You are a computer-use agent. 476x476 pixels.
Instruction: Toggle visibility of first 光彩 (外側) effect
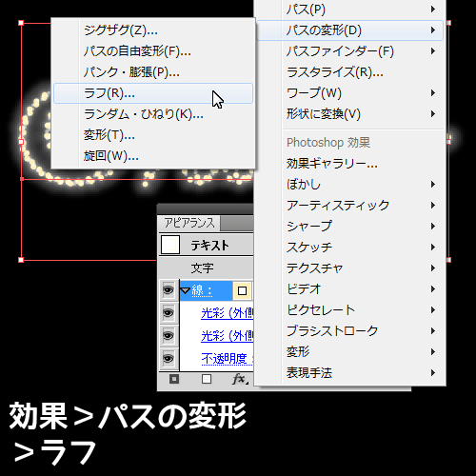[x=169, y=313]
